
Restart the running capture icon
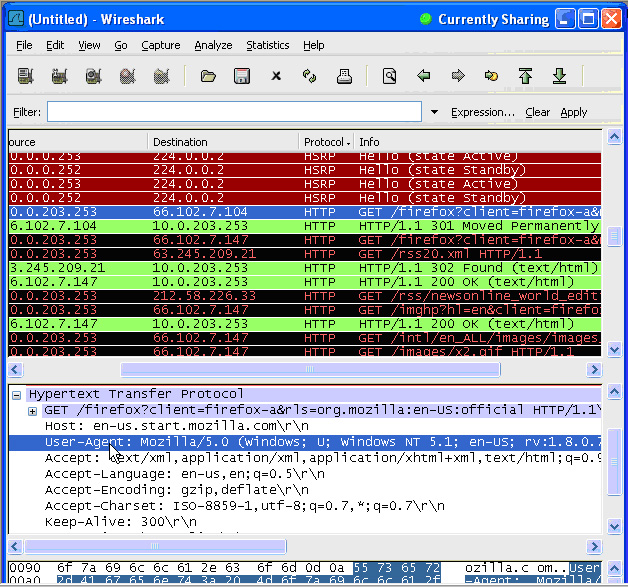point(161,76)
